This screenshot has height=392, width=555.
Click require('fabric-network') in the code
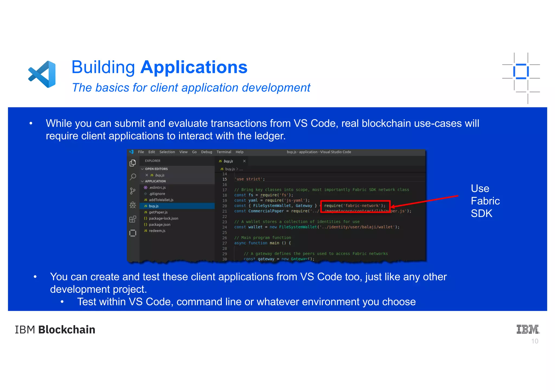[355, 206]
